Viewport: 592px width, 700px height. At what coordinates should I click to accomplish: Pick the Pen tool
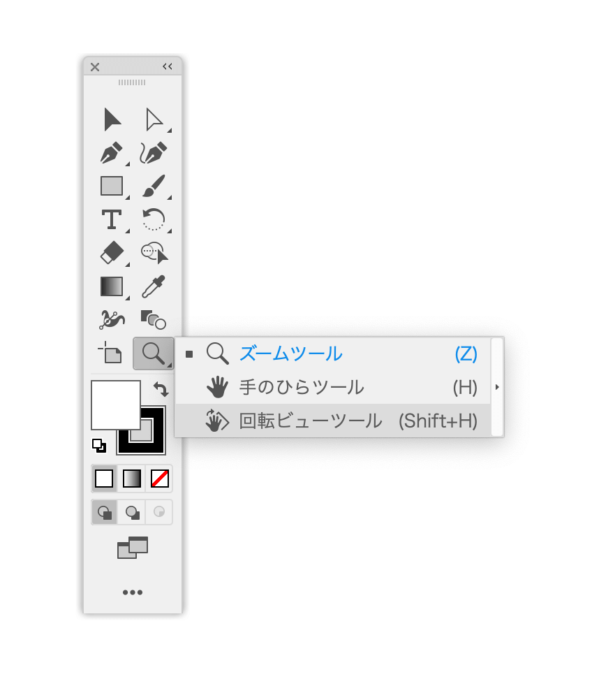tap(112, 153)
